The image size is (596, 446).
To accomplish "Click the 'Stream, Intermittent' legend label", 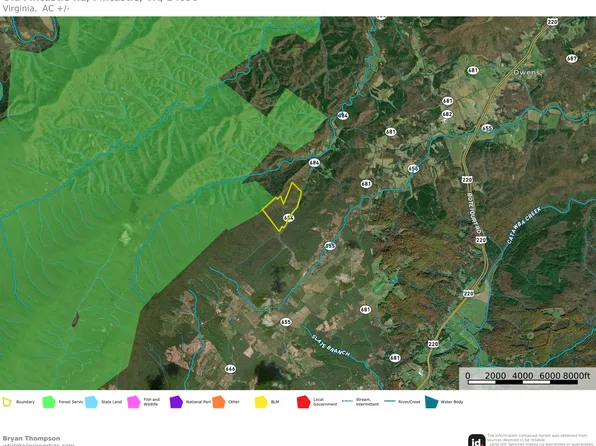I will (x=367, y=402).
